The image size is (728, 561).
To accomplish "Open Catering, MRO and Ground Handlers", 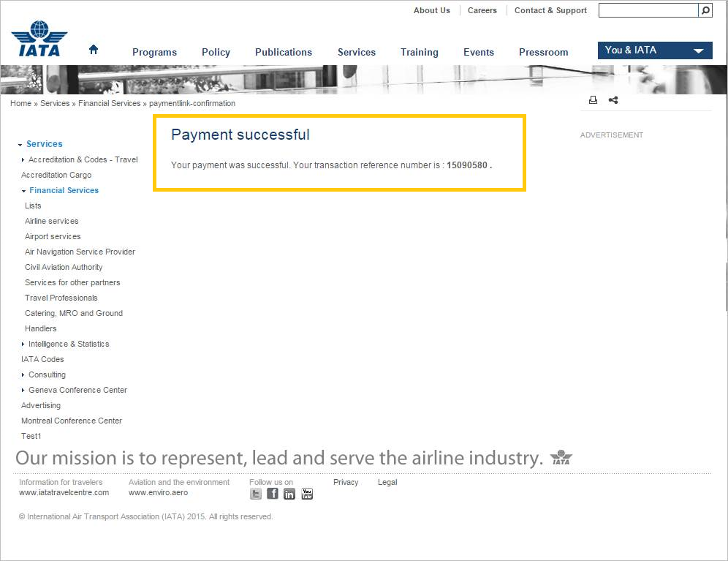I will click(74, 320).
